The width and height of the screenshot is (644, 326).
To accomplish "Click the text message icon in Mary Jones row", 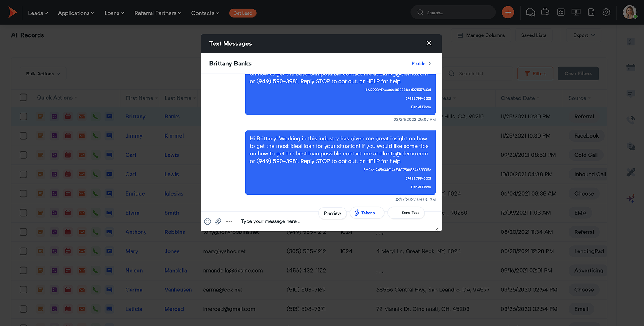I will coord(109,251).
